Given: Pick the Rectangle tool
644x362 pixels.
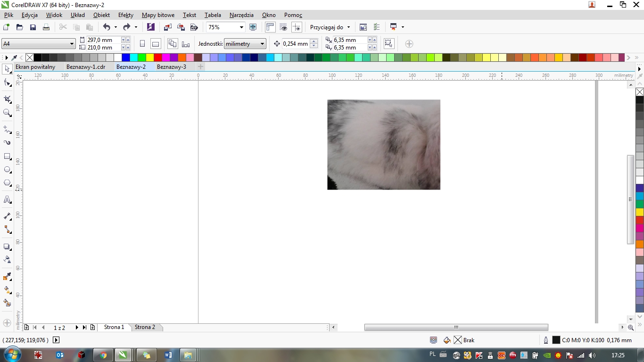Looking at the screenshot, I should coord(8,156).
